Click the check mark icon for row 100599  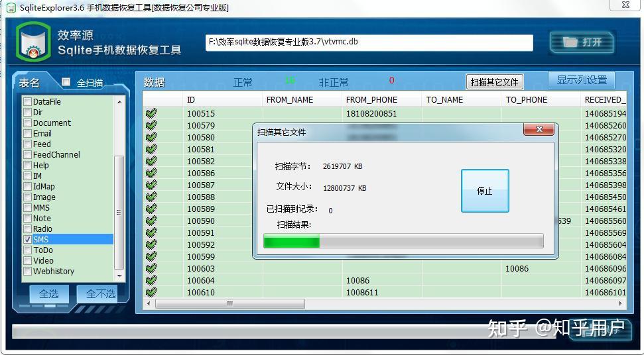tap(151, 256)
